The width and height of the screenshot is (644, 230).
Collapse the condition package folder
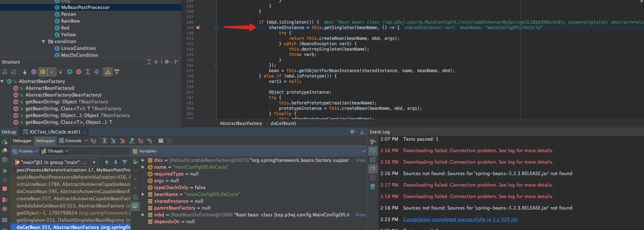[43, 42]
